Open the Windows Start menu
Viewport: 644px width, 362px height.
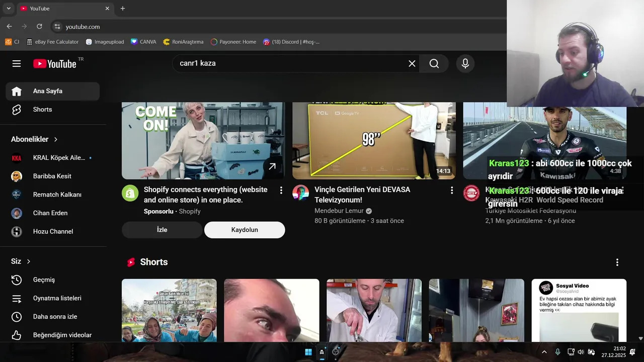308,352
